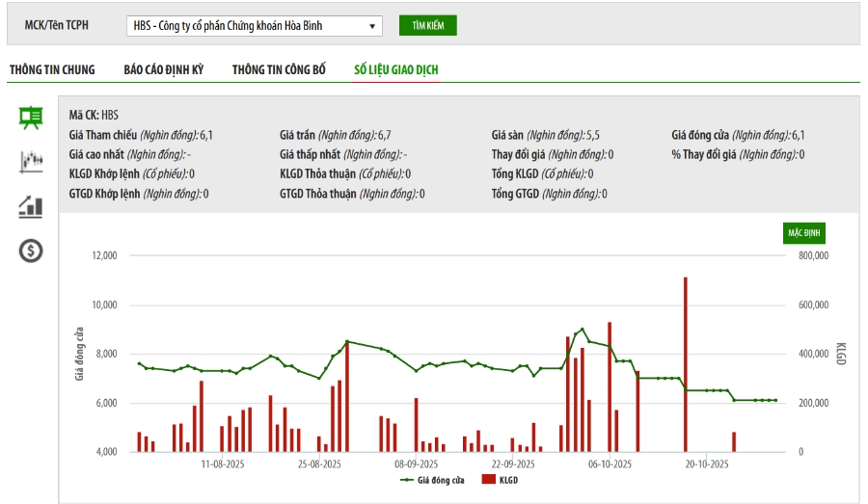Select the SỐ LIỆU GIAO DỊCH tab

[x=396, y=69]
